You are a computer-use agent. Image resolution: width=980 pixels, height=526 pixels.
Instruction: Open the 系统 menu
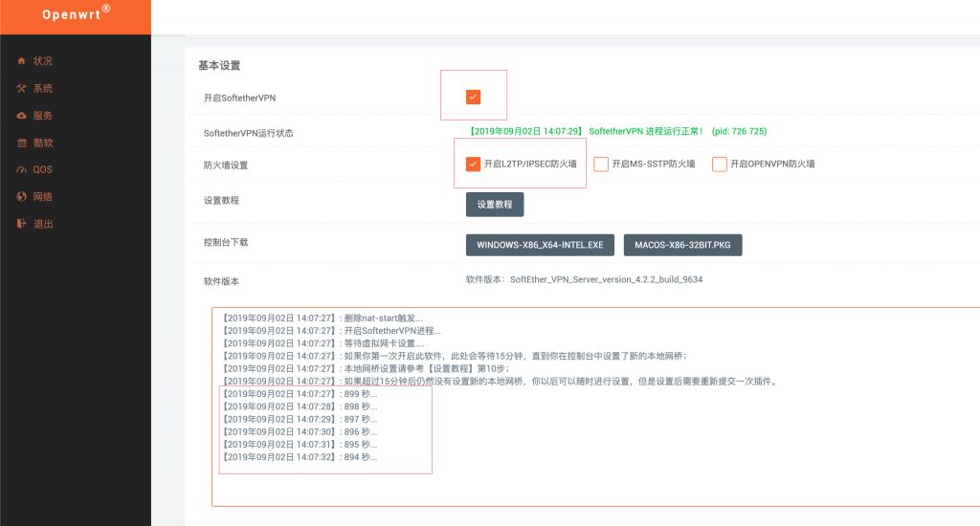point(42,88)
